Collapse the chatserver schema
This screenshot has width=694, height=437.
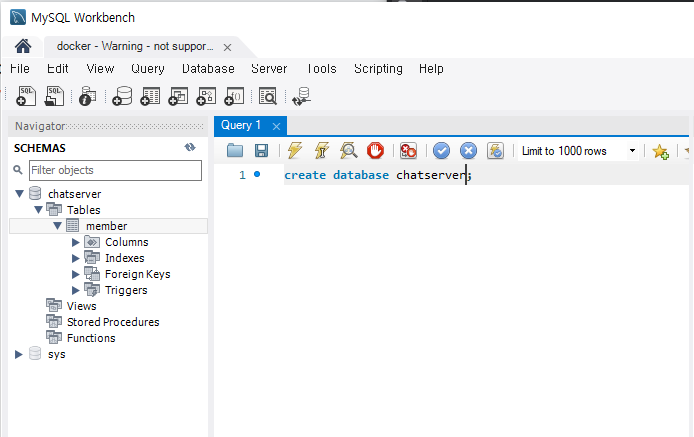pyautogui.click(x=19, y=194)
